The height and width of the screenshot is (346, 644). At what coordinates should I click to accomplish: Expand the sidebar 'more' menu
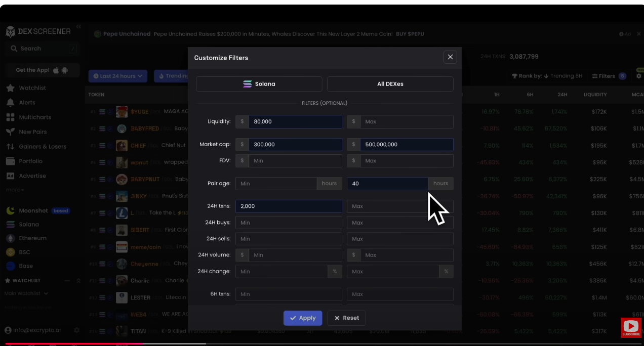[x=15, y=190]
